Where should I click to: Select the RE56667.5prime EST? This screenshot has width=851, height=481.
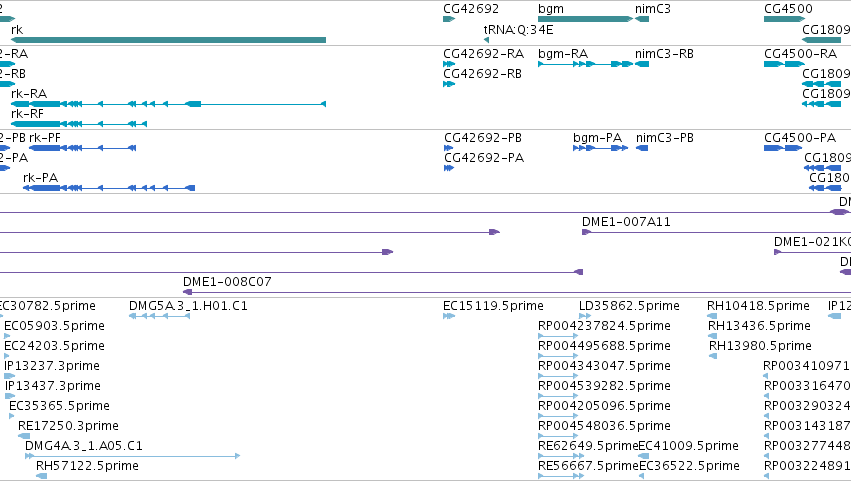(x=561, y=476)
